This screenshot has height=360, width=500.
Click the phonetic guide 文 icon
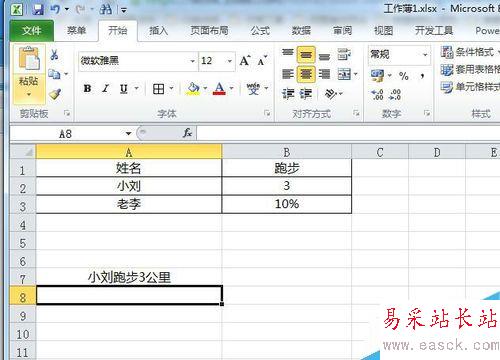253,89
